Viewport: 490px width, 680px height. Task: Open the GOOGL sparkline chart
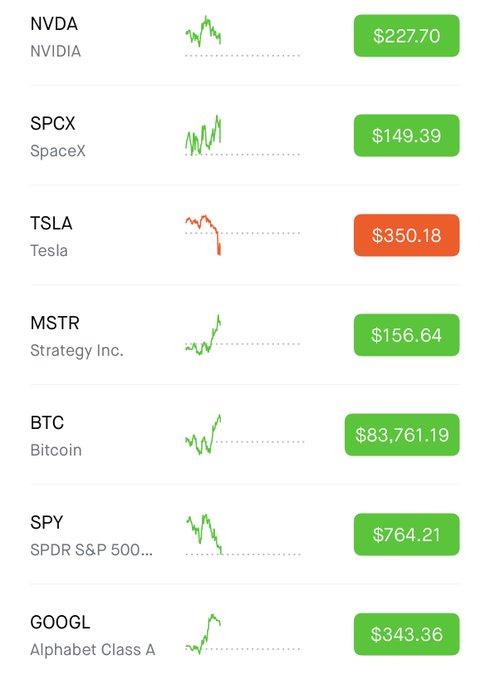(242, 634)
